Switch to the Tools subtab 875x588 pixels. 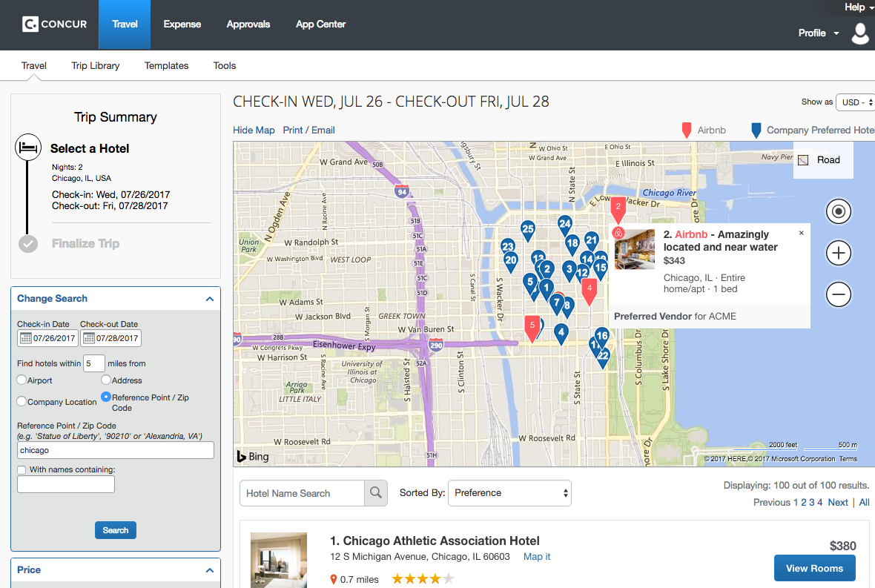click(225, 65)
